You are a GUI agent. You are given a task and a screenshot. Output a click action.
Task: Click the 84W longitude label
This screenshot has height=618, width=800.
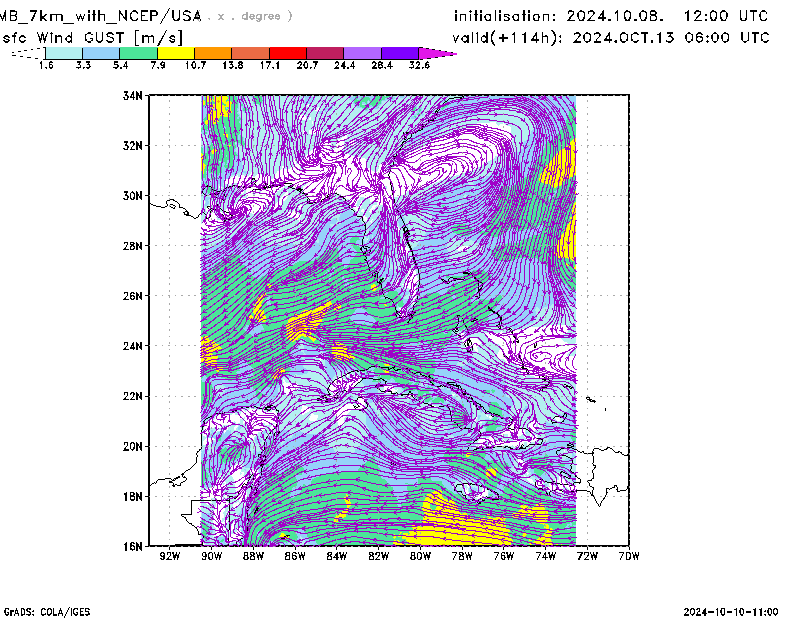337,556
